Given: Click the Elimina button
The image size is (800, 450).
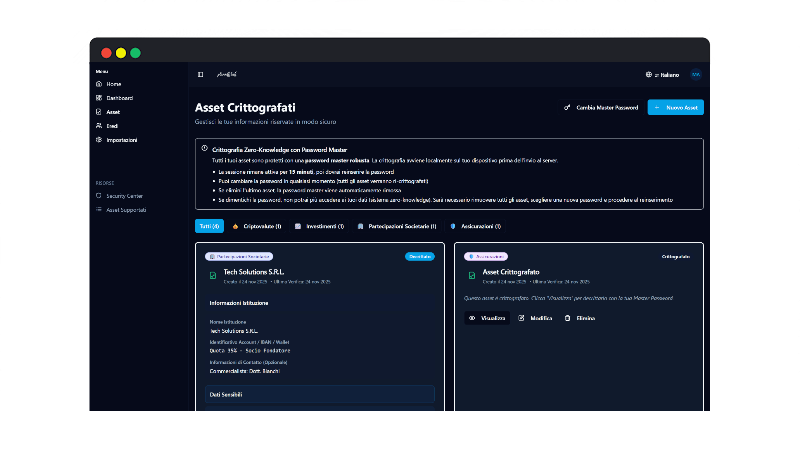Looking at the screenshot, I should coord(580,318).
